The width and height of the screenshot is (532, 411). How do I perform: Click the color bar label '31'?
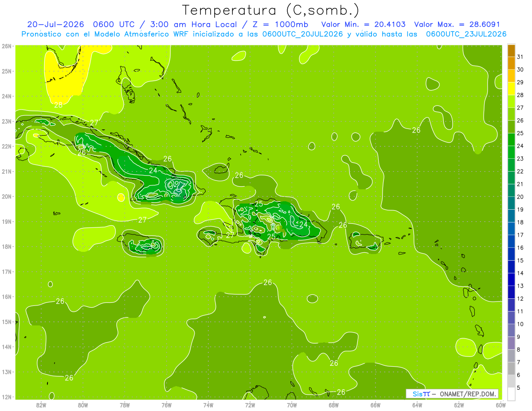click(x=520, y=57)
